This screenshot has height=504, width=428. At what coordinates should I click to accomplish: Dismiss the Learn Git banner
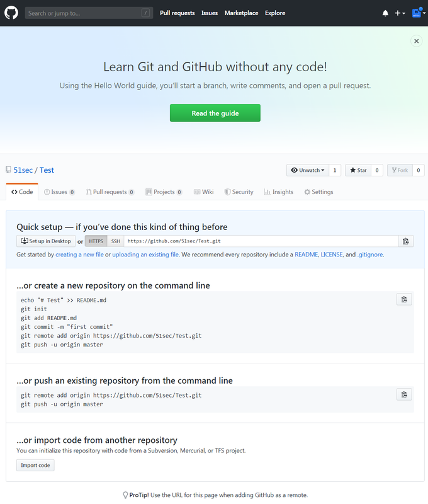[417, 41]
